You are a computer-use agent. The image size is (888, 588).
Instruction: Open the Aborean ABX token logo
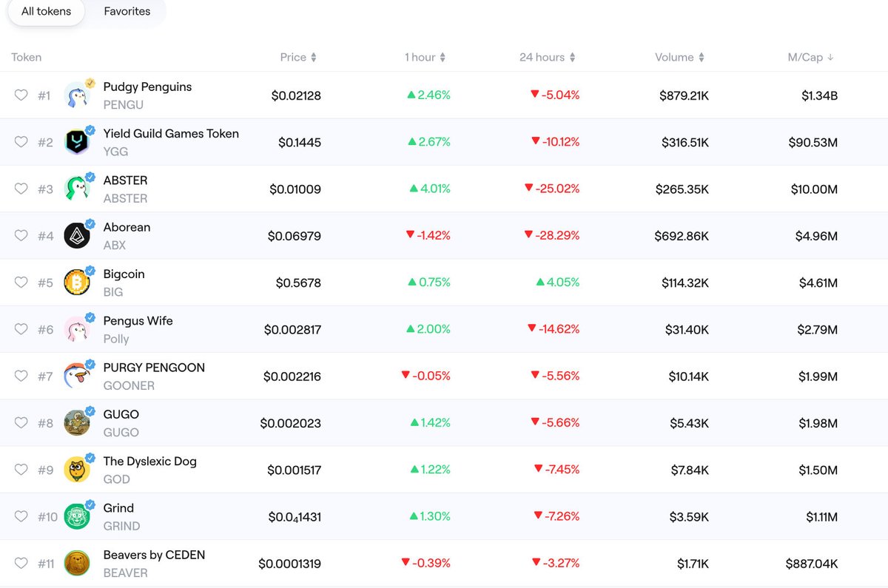click(77, 235)
